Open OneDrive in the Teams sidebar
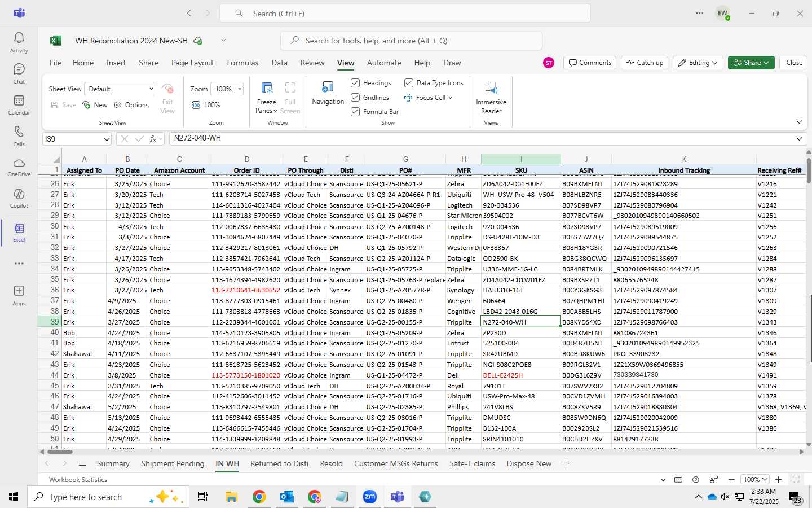This screenshot has height=508, width=812. pos(19,167)
